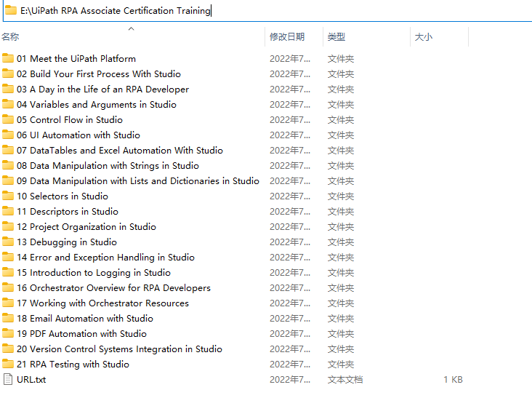Select '06 UI Automation with Studio' name
The height and width of the screenshot is (406, 532).
point(78,135)
